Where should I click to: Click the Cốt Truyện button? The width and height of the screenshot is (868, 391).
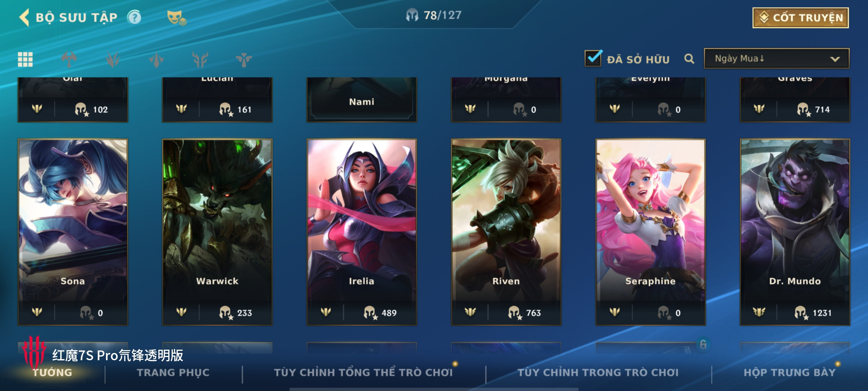(801, 18)
